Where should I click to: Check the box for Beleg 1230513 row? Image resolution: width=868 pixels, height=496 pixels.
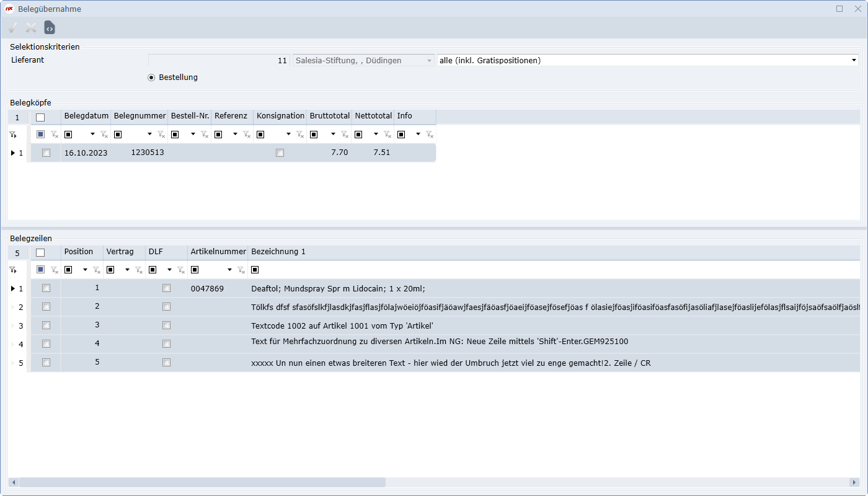[x=46, y=153]
